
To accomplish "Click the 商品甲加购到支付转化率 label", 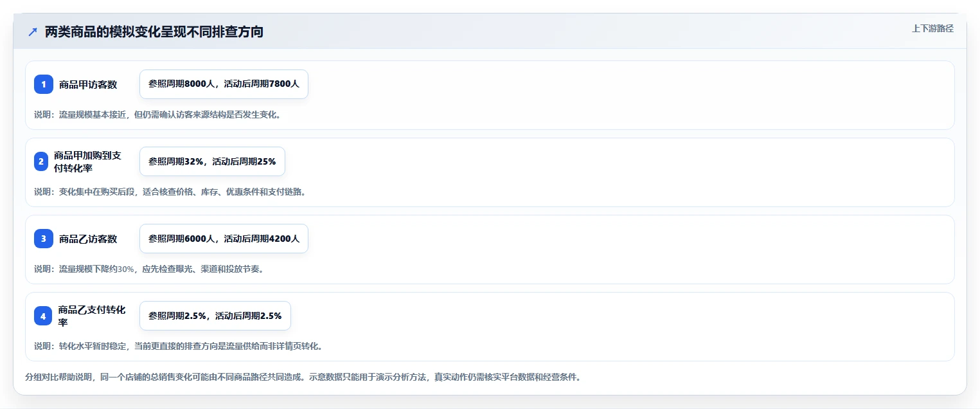I will (x=88, y=161).
